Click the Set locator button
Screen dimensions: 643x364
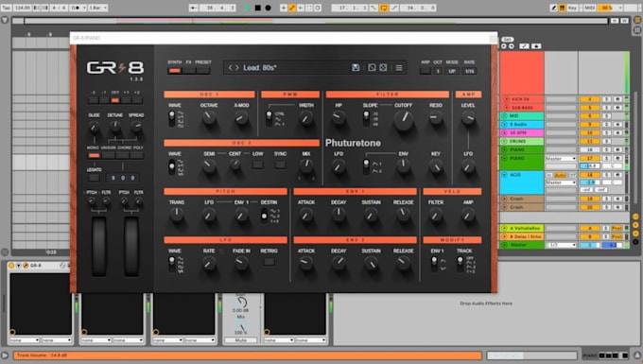coord(507,40)
